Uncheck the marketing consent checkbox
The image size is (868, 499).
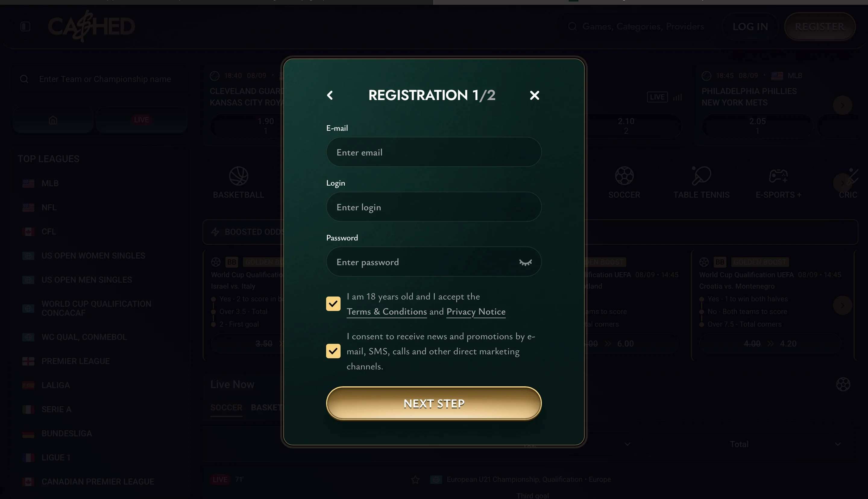(333, 351)
